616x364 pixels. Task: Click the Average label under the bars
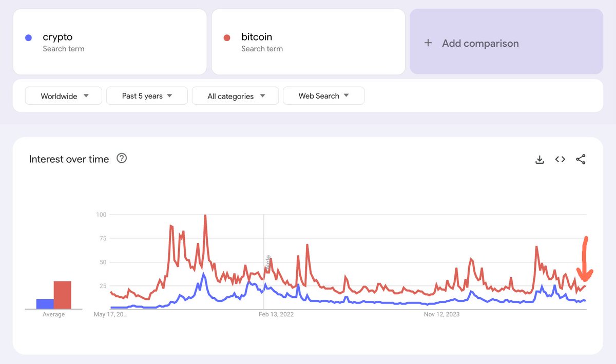[53, 314]
